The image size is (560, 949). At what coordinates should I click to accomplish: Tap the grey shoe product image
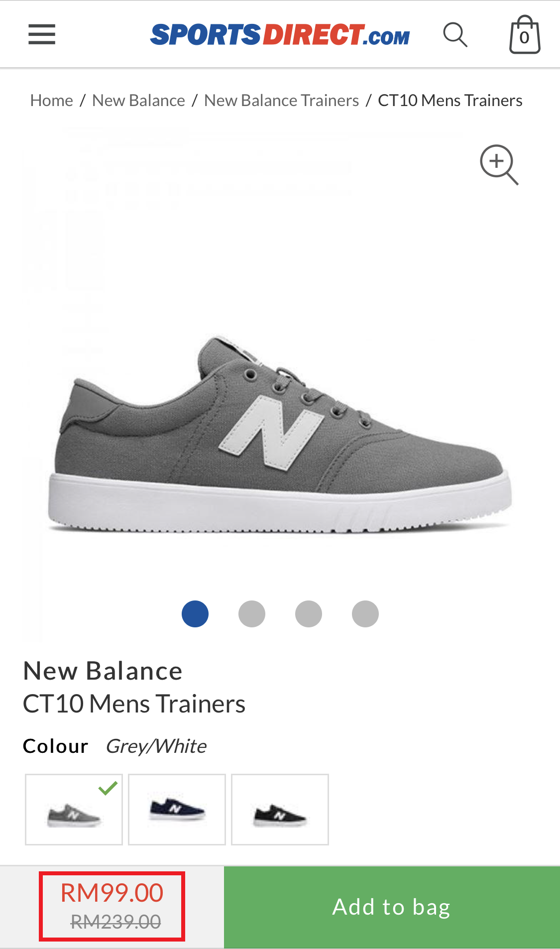[x=280, y=433]
